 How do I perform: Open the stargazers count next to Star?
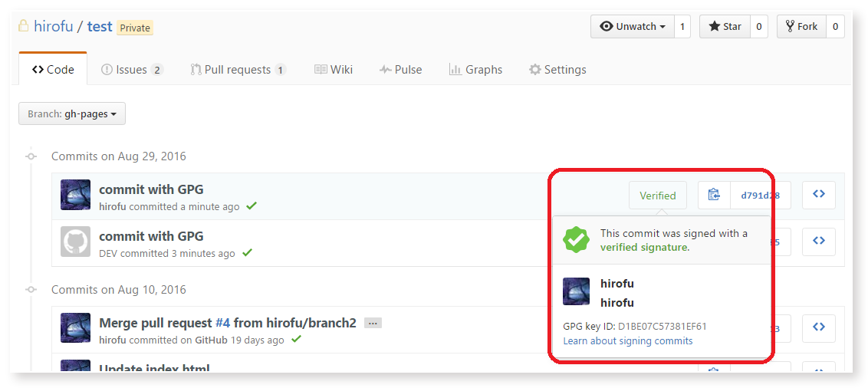click(x=759, y=27)
